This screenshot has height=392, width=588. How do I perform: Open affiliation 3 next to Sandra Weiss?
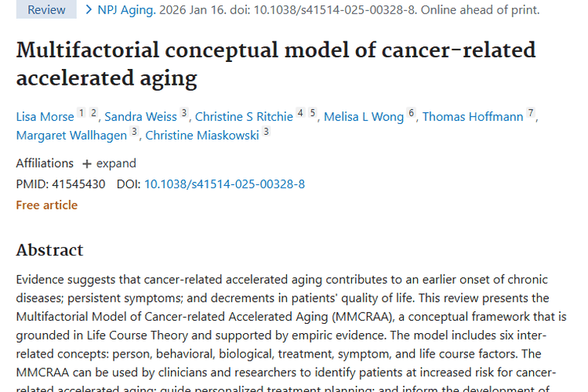pos(184,114)
